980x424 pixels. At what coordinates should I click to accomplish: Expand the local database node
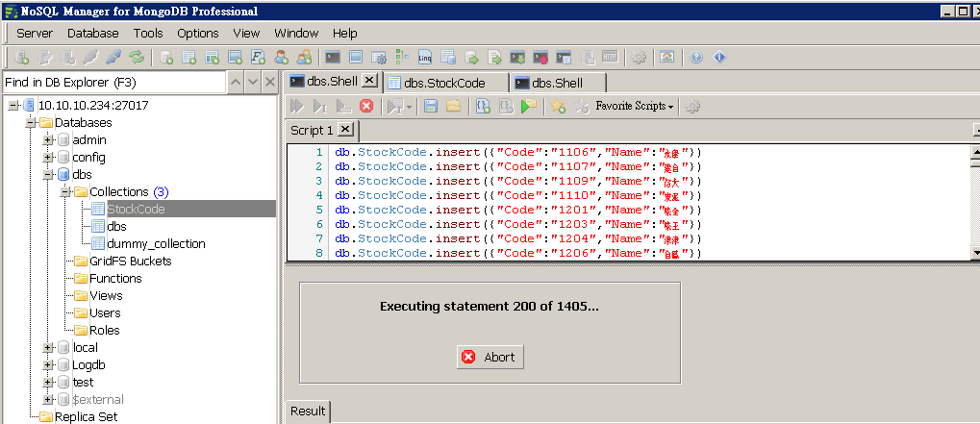pyautogui.click(x=47, y=347)
